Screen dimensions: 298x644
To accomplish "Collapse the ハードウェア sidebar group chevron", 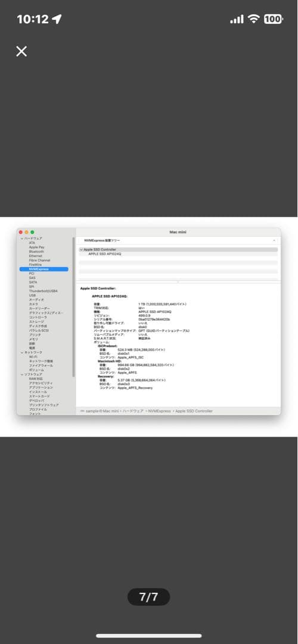I will 22,239.
